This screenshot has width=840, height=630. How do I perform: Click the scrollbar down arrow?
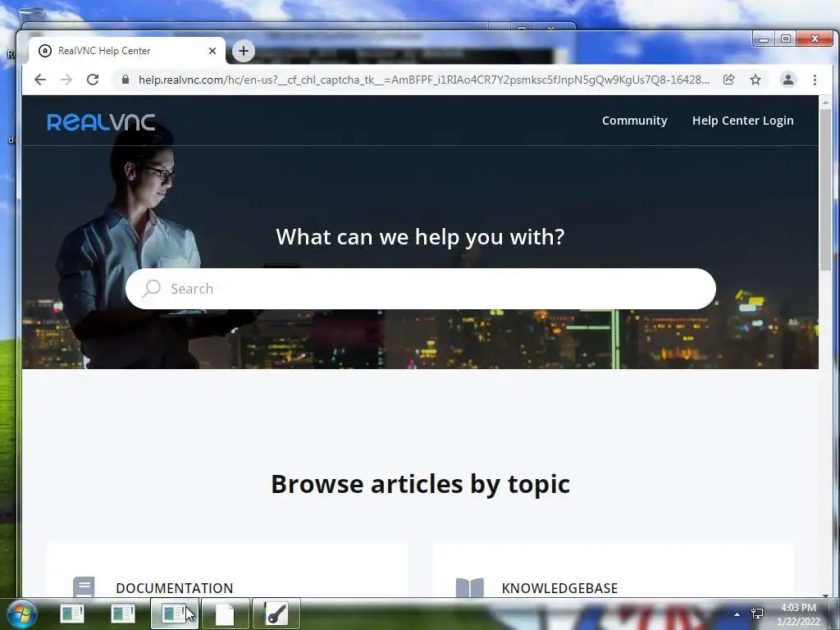pyautogui.click(x=825, y=596)
